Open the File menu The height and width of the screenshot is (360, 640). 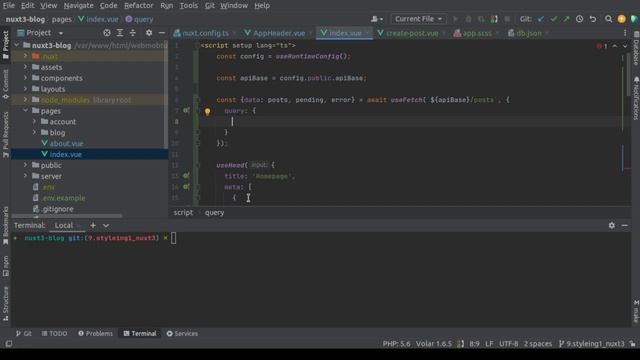(9, 6)
